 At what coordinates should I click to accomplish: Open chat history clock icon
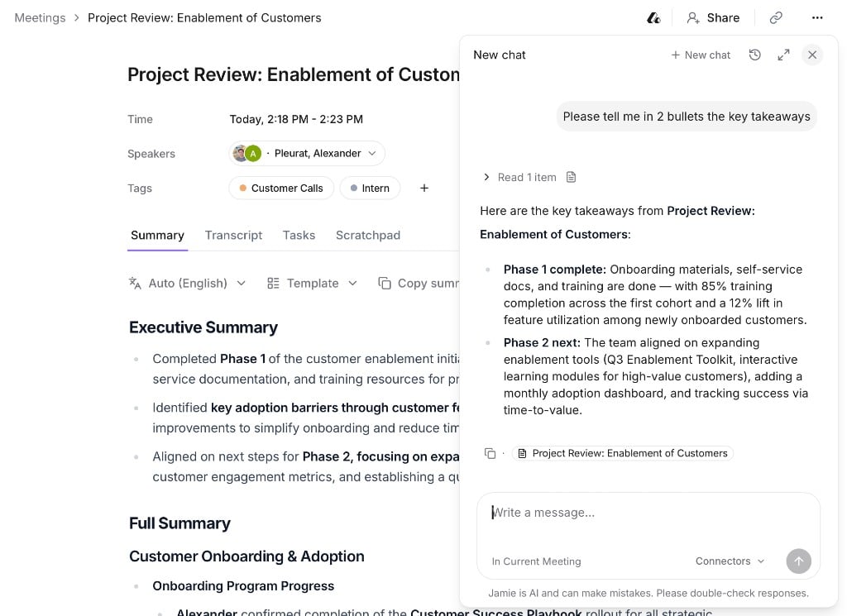(754, 55)
